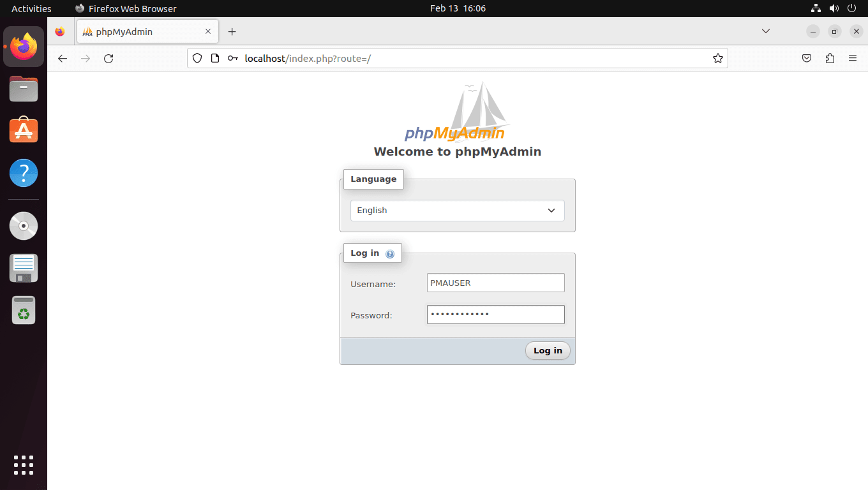Viewport: 868px width, 490px height.
Task: Reload the phpMyAdmin page
Action: pos(108,58)
